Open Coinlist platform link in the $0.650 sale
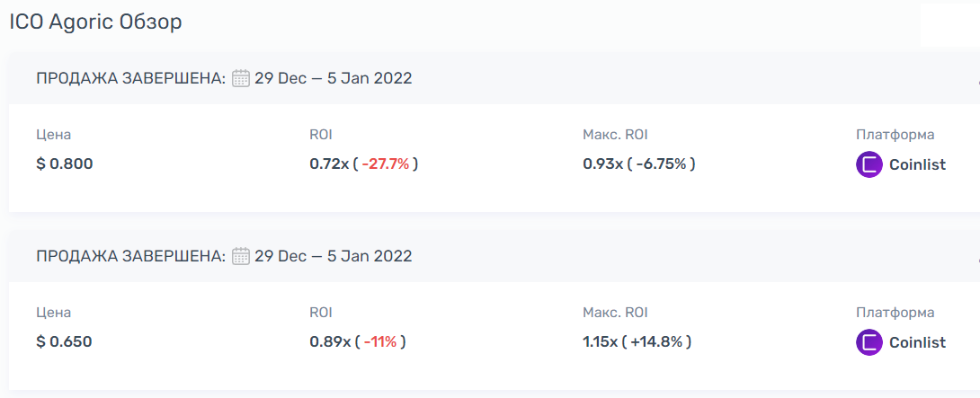The height and width of the screenshot is (398, 980). click(917, 342)
